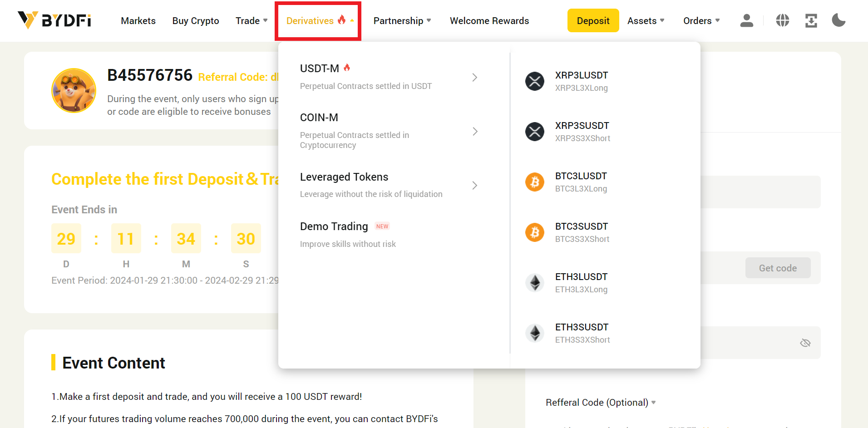Click the Ethereum icon beside ETH3LUSDT
This screenshot has width=868, height=428.
[x=535, y=283]
